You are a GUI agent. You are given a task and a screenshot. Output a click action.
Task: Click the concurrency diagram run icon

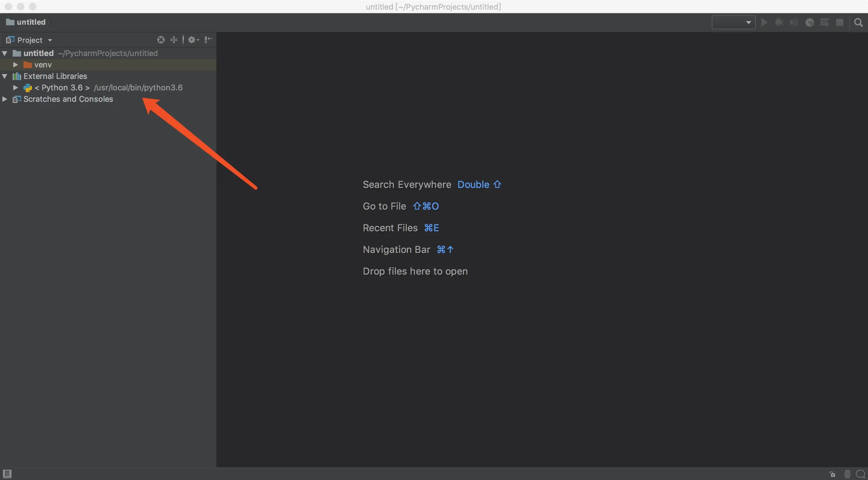(x=825, y=23)
